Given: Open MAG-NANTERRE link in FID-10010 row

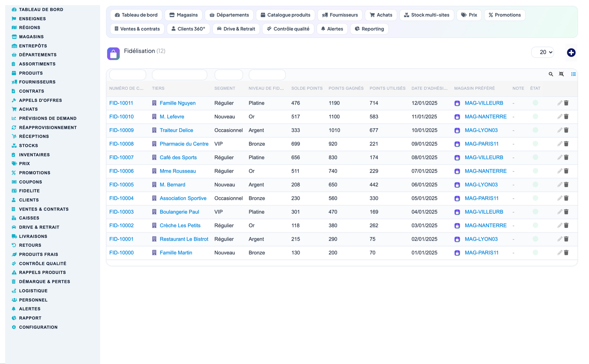Looking at the screenshot, I should pos(486,116).
